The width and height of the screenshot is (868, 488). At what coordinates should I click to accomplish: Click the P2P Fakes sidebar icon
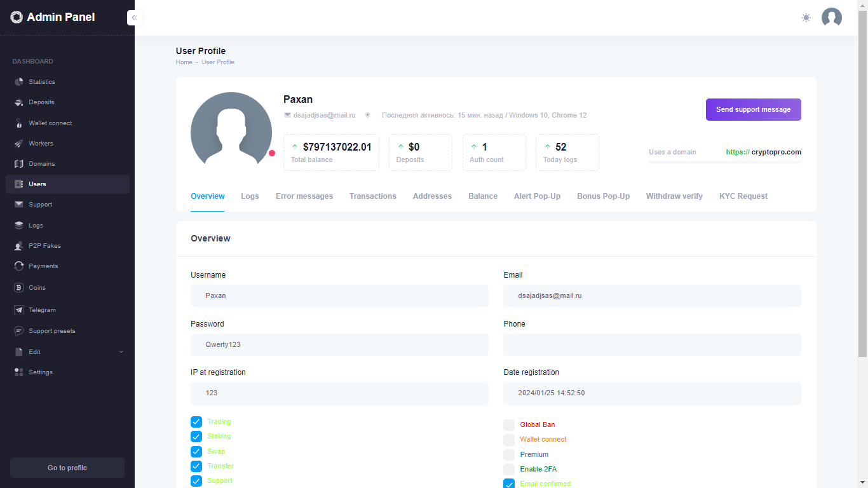coord(19,246)
